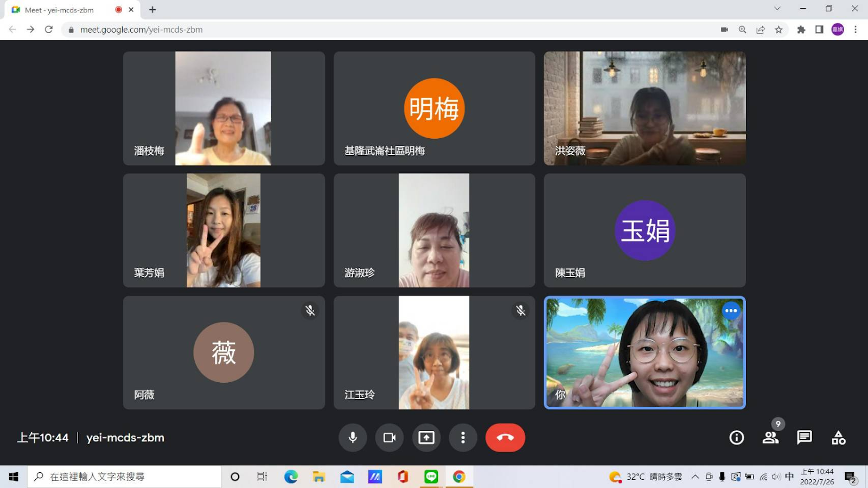Open Mail app from taskbar

pyautogui.click(x=347, y=477)
